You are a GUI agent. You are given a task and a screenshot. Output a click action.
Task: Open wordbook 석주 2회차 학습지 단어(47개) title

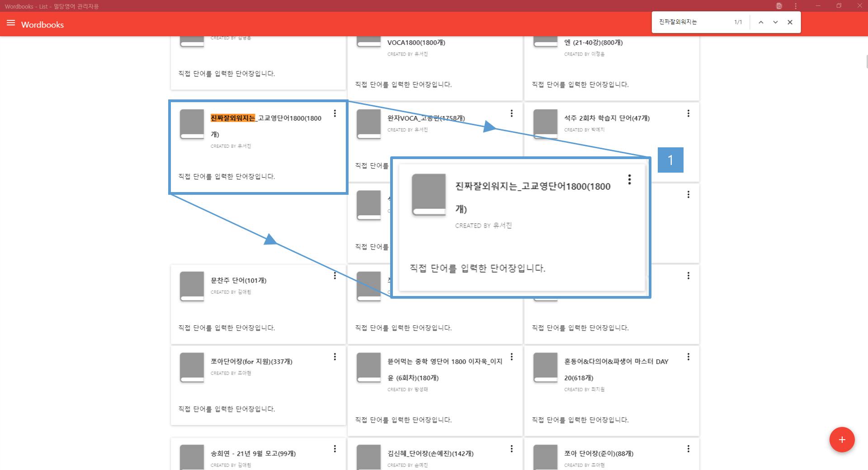coord(607,118)
